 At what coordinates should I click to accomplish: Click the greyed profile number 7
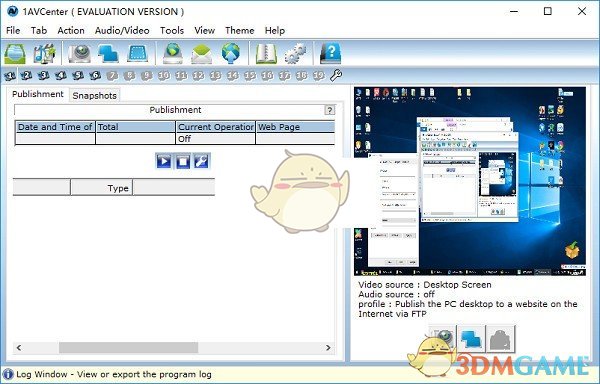tap(112, 76)
